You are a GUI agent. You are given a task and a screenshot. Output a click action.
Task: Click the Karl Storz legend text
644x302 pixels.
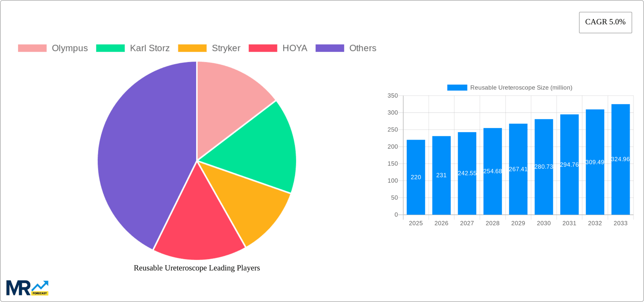[150, 48]
